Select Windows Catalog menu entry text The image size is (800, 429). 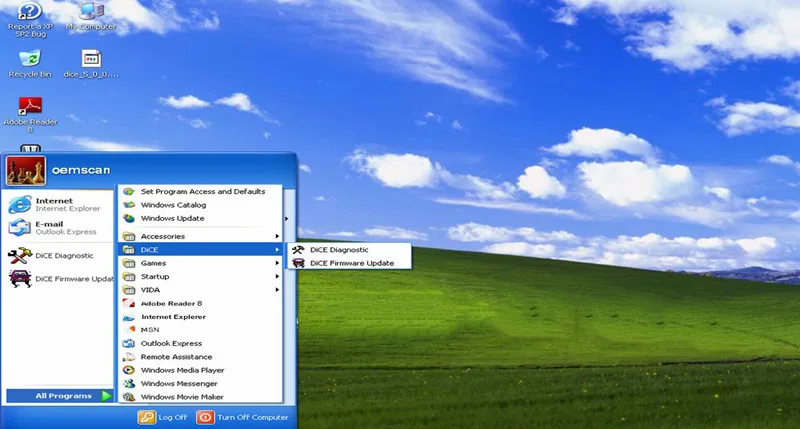(173, 205)
